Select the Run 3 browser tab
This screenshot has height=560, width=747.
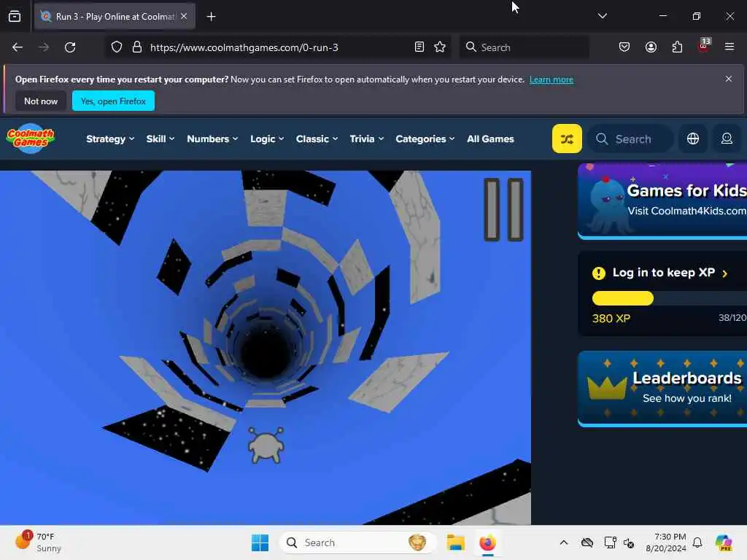click(x=115, y=16)
